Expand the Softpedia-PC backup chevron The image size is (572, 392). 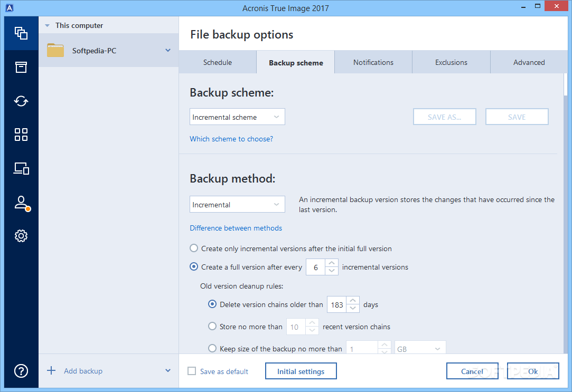coord(168,50)
